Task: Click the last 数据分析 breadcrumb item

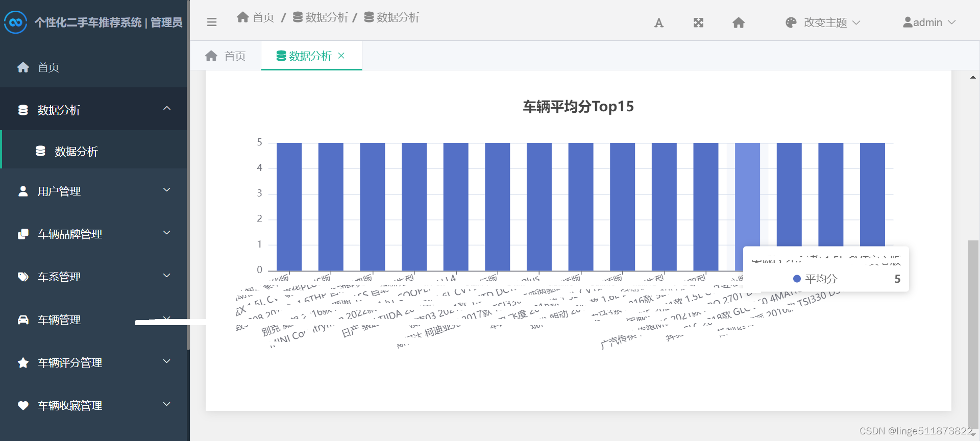Action: pyautogui.click(x=398, y=17)
